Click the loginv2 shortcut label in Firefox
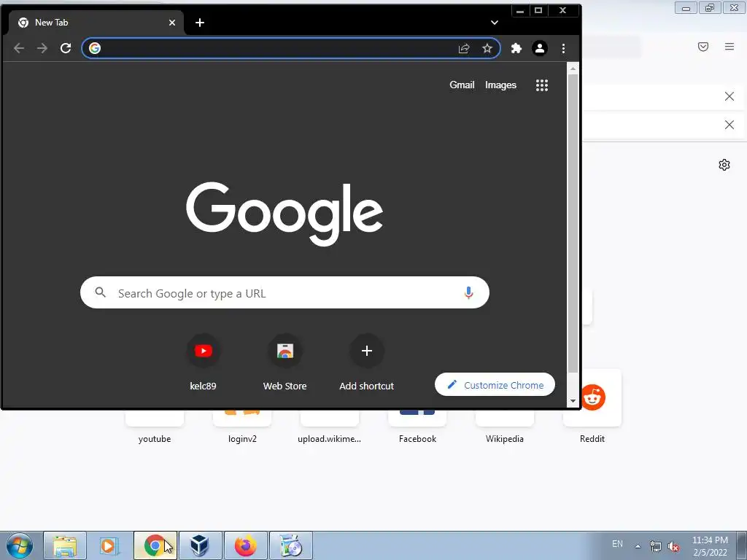The image size is (747, 560). 242,438
